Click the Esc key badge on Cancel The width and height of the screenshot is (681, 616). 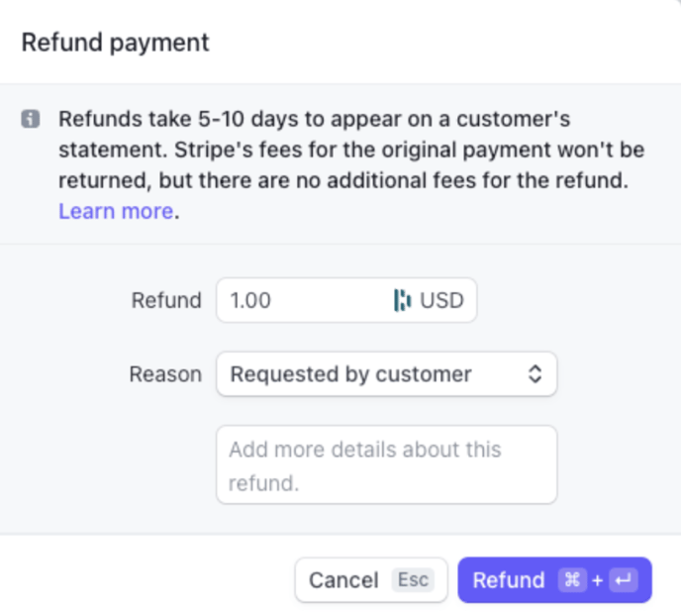coord(414,579)
